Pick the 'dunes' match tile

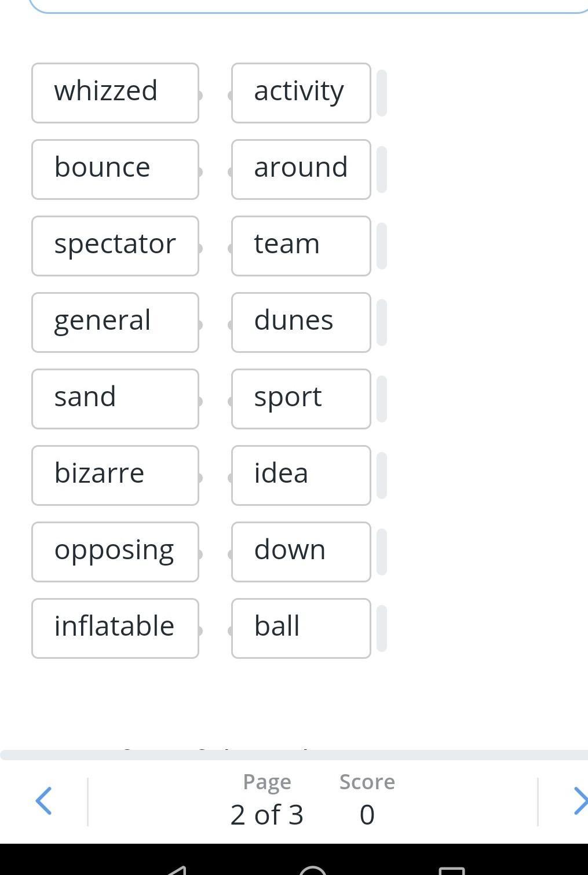coord(301,322)
